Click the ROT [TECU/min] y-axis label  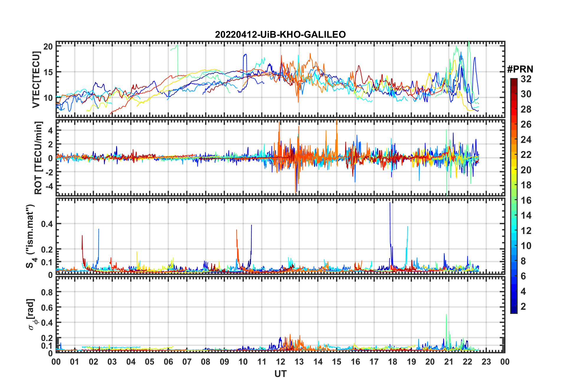point(38,158)
